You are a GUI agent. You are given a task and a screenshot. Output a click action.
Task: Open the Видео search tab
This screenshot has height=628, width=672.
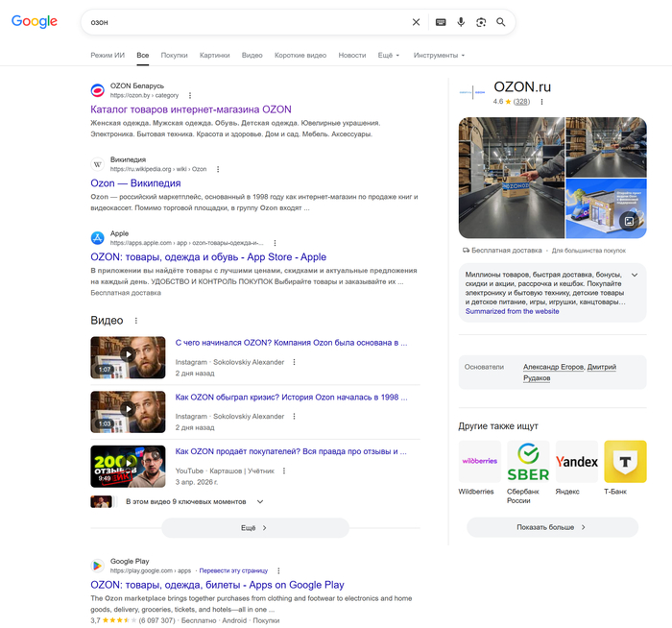[x=252, y=56]
